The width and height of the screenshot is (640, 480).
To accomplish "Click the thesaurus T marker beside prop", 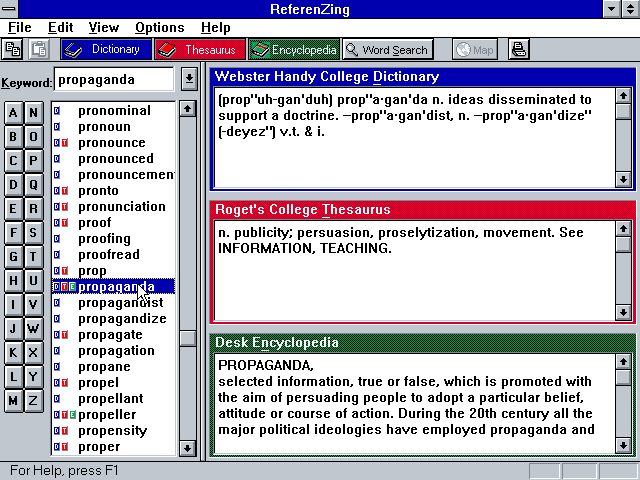I will pyautogui.click(x=64, y=271).
